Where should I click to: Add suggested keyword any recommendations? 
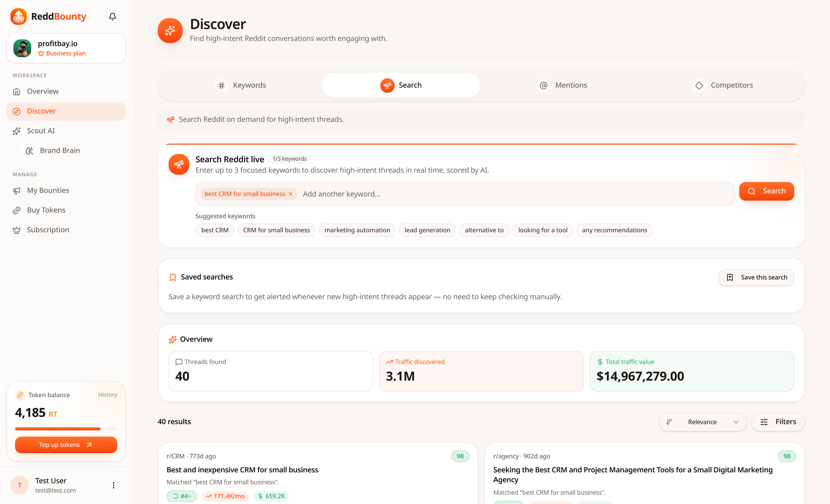[614, 230]
